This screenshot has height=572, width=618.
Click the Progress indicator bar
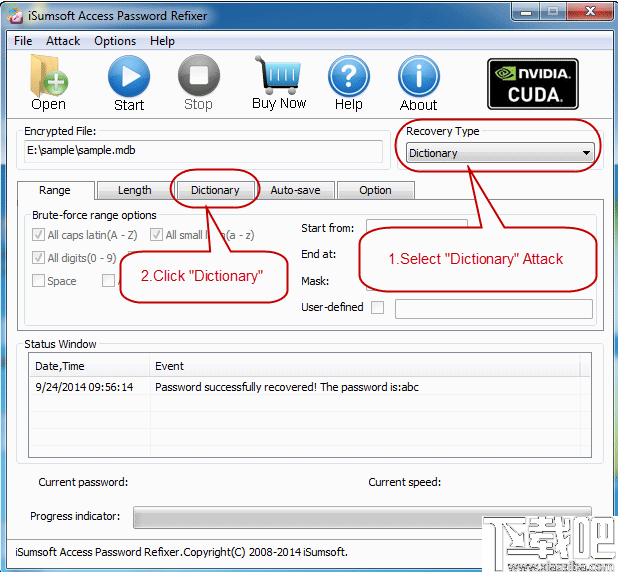click(362, 517)
